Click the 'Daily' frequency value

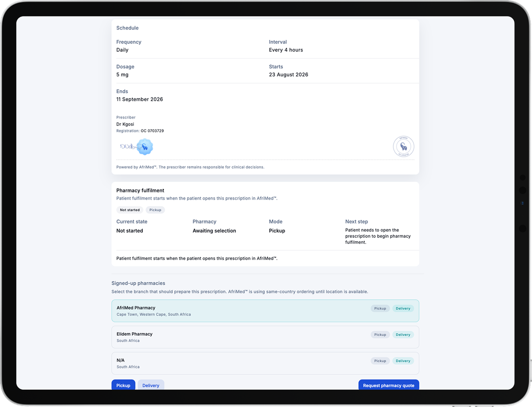(122, 50)
